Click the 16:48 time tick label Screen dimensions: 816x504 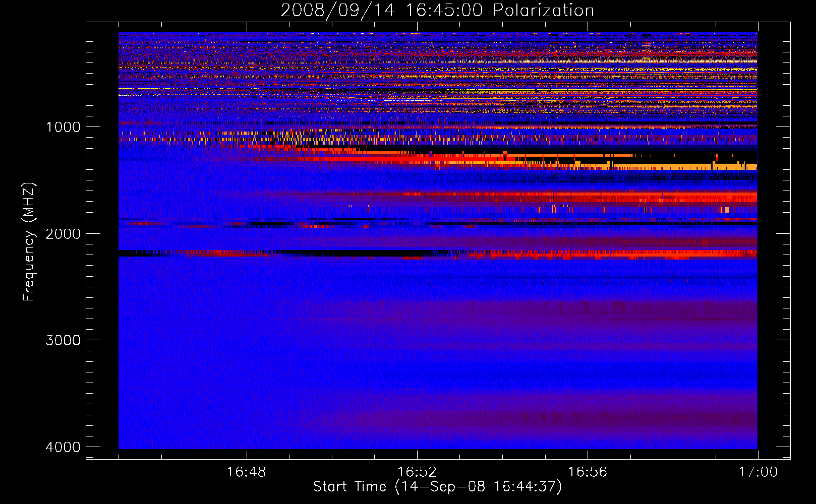click(x=246, y=472)
